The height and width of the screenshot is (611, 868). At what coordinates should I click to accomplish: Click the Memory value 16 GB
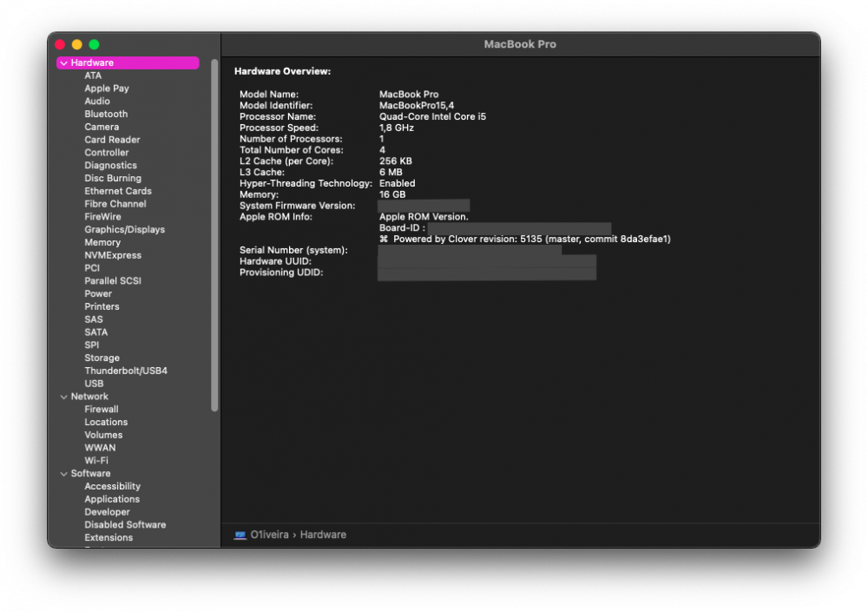pyautogui.click(x=392, y=194)
